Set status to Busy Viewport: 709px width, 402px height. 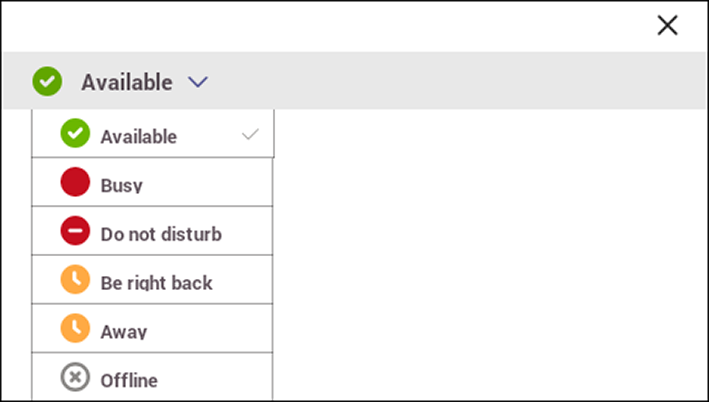pyautogui.click(x=152, y=182)
